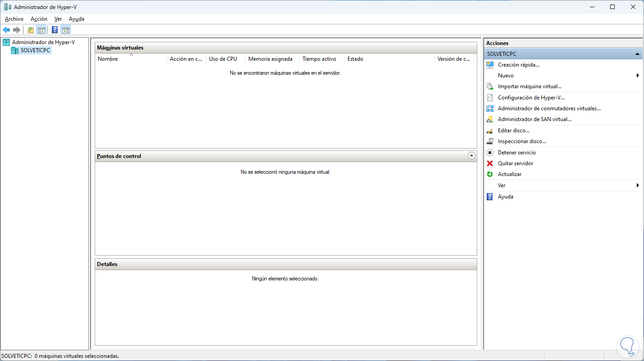Sort by the Versión de c... column
644x361 pixels.
454,59
